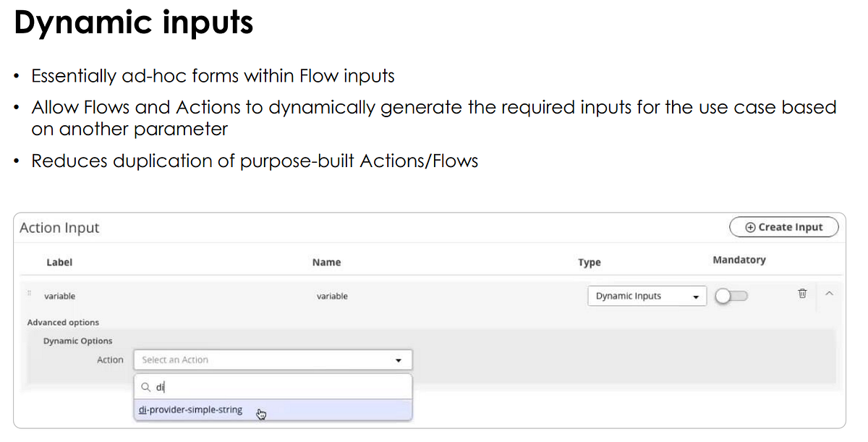Click the action search field containing 'di'

[x=217, y=387]
